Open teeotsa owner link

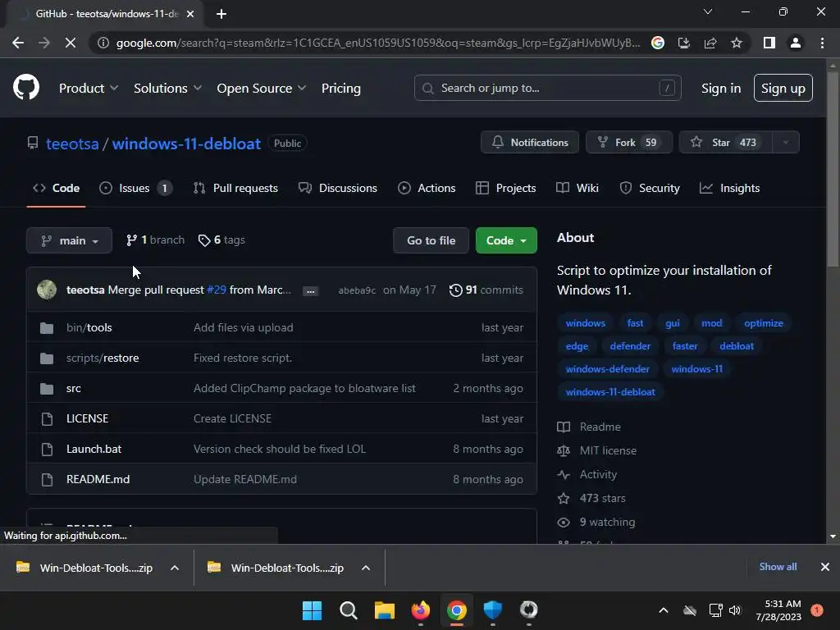click(72, 144)
